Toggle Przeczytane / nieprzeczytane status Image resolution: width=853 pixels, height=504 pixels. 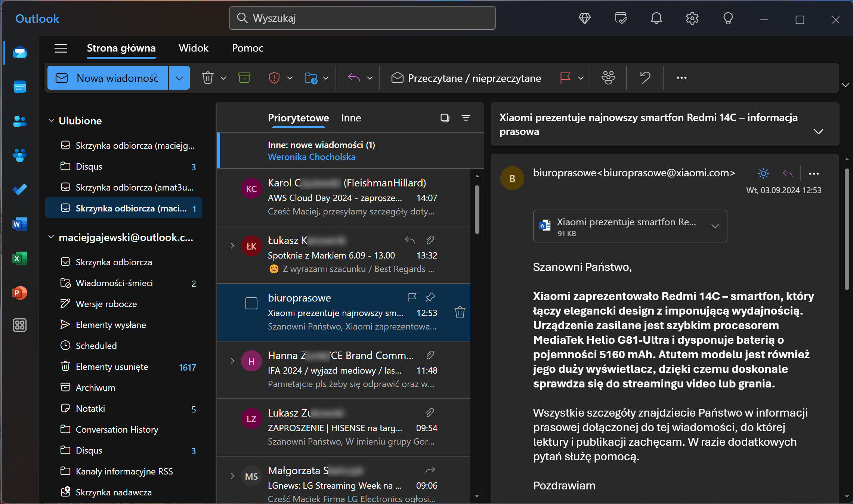click(x=466, y=78)
